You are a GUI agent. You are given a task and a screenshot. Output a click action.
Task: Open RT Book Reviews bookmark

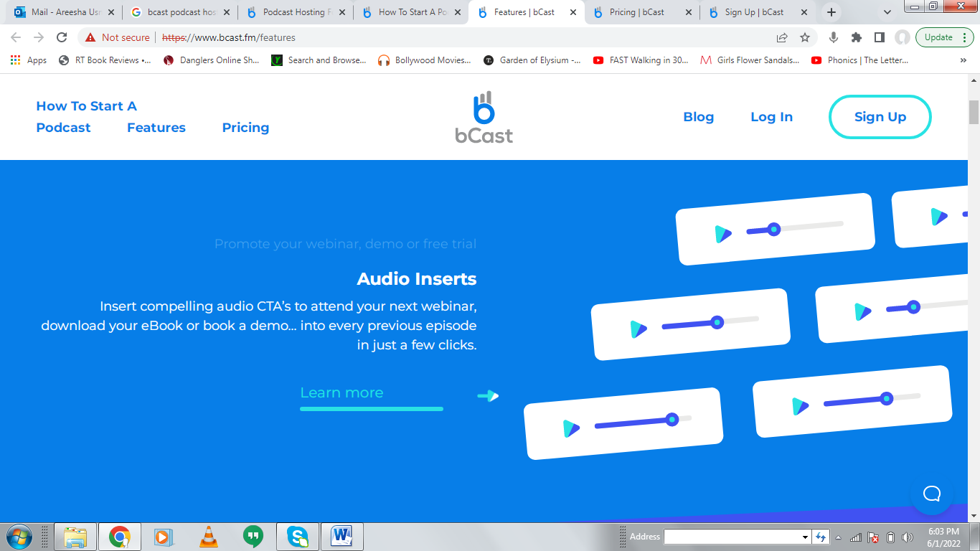(105, 60)
